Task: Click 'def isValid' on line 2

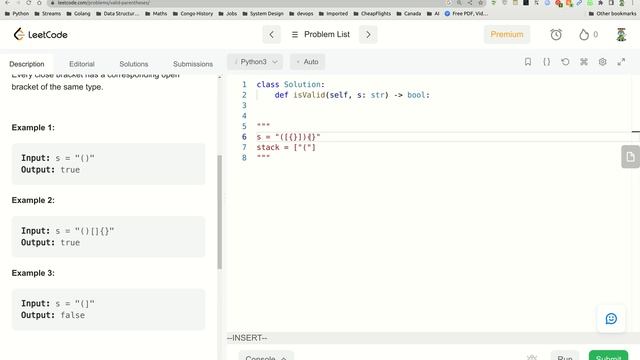Action: (300, 95)
